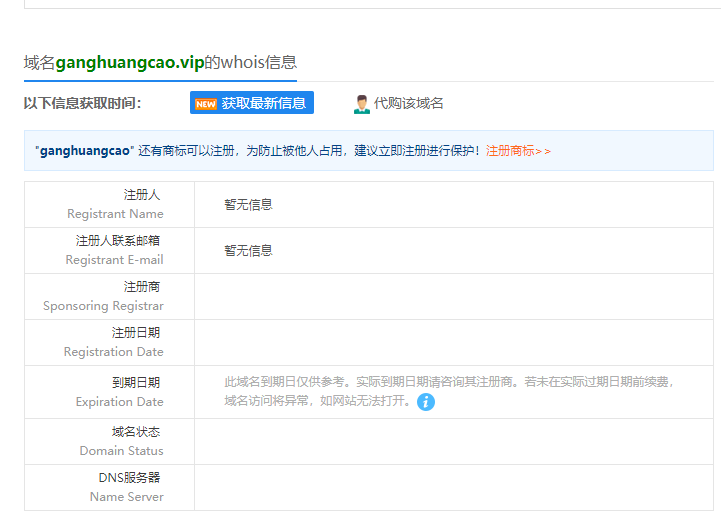Viewport: 721px width, 523px height.
Task: Click the blue info icon after expiration note
Action: [426, 402]
